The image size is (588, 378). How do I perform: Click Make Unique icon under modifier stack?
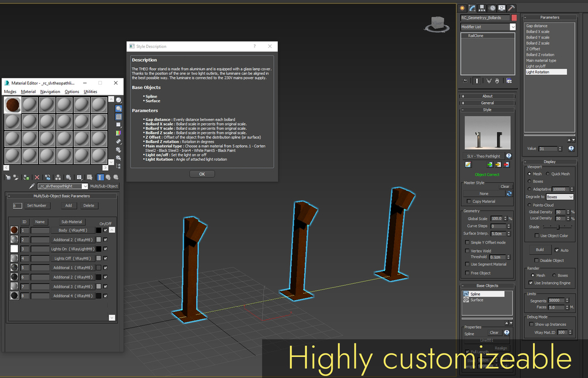point(489,81)
